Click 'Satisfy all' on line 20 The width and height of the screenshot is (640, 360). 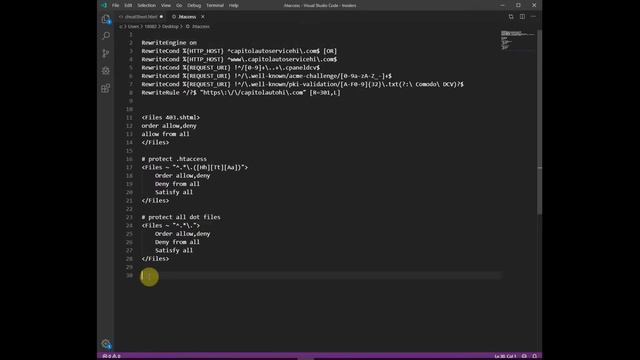pos(174,192)
